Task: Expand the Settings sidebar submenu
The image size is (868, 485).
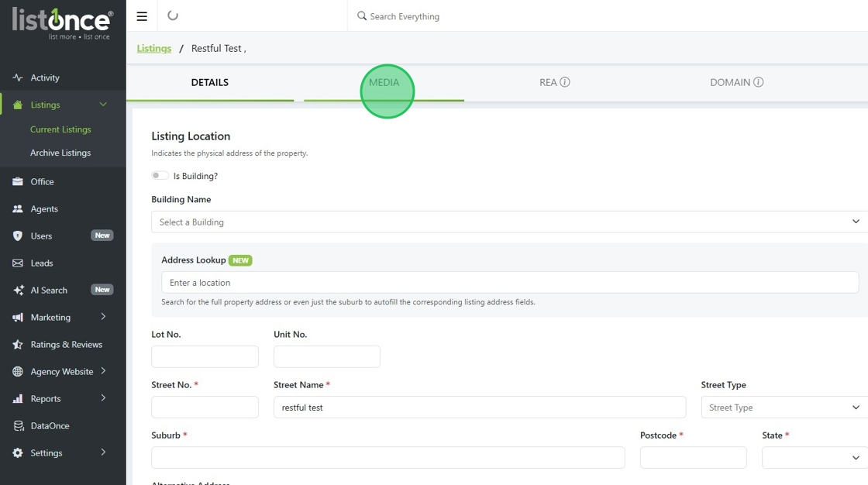Action: coord(103,452)
